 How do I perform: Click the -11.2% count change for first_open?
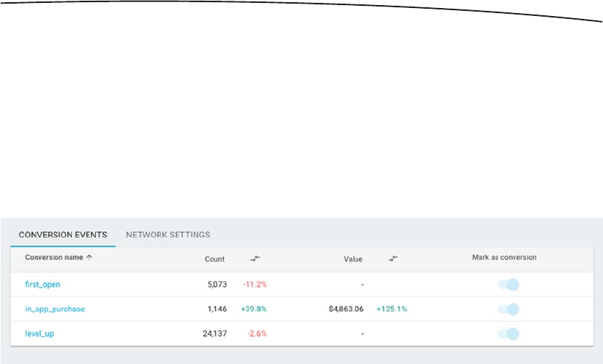tap(254, 285)
